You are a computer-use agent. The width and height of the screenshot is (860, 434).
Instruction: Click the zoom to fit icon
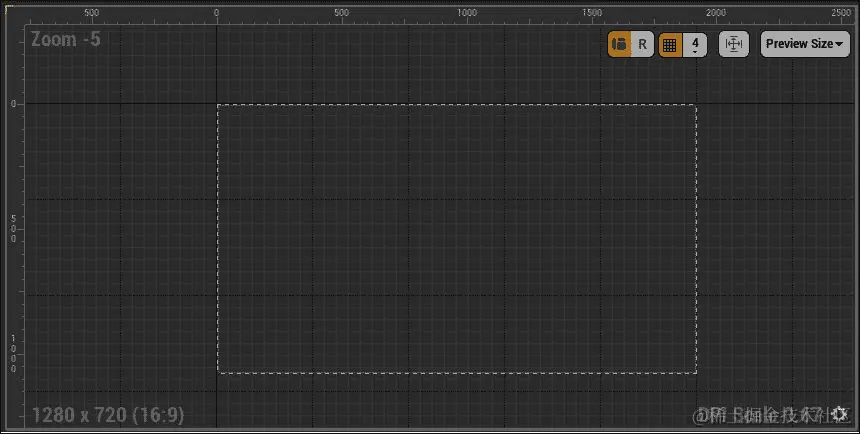click(734, 44)
